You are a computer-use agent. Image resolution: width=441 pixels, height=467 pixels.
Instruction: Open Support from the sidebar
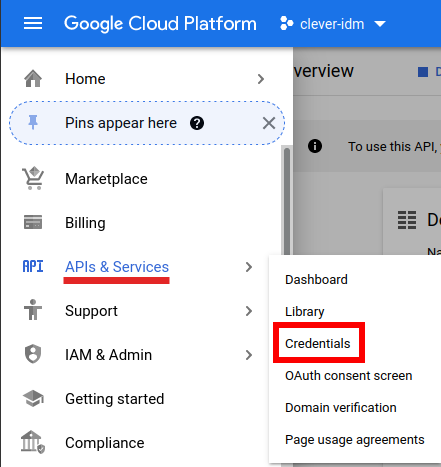[x=91, y=311]
